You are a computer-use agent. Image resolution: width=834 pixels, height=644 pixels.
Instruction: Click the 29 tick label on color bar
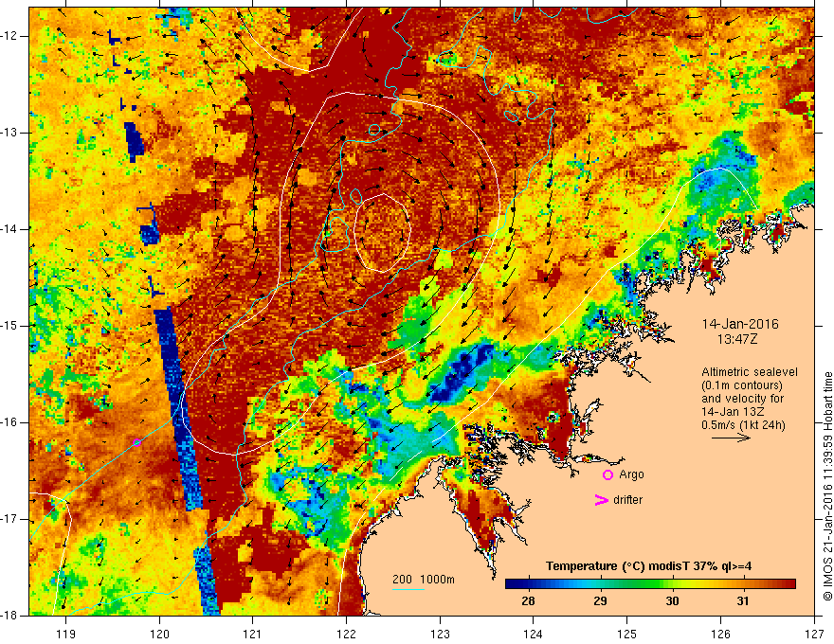[600, 601]
